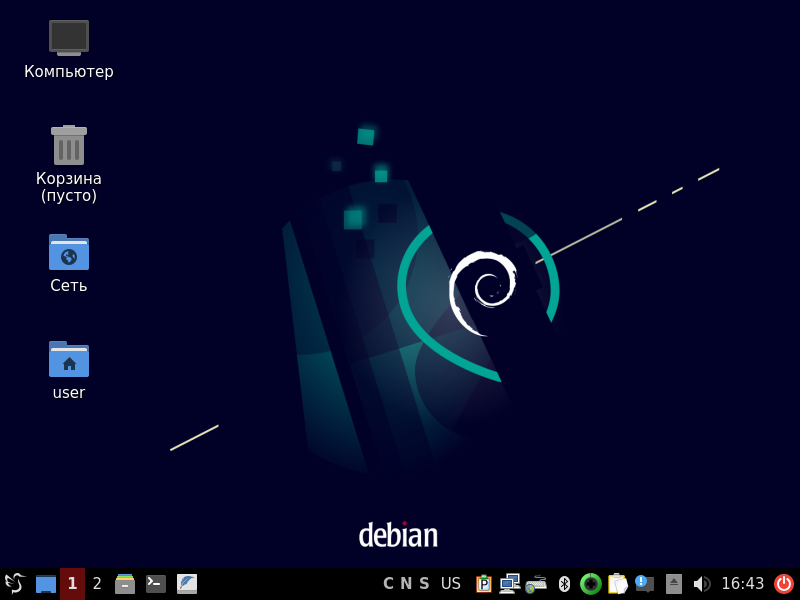
Task: Switch to workspace 1 in pager
Action: tap(72, 584)
